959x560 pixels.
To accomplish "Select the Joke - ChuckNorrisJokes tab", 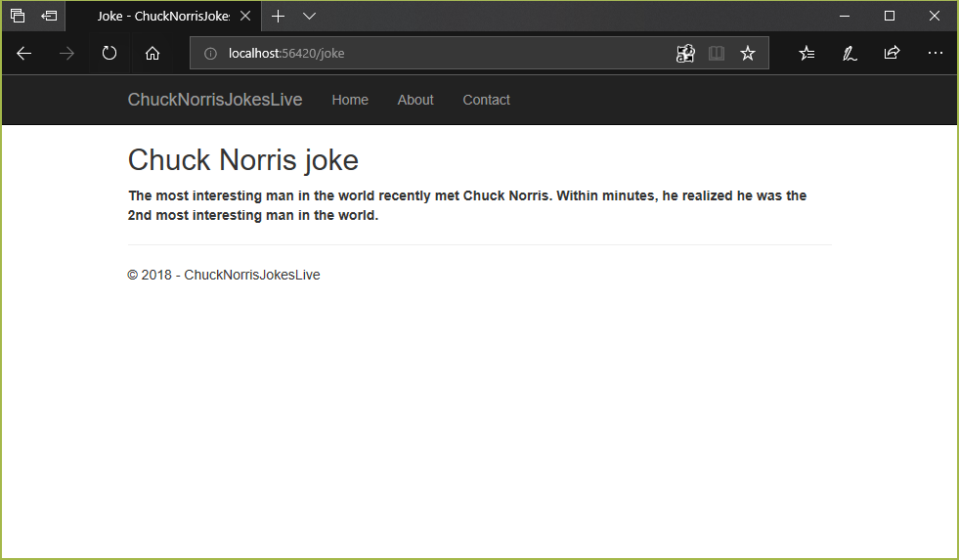I will [x=161, y=16].
